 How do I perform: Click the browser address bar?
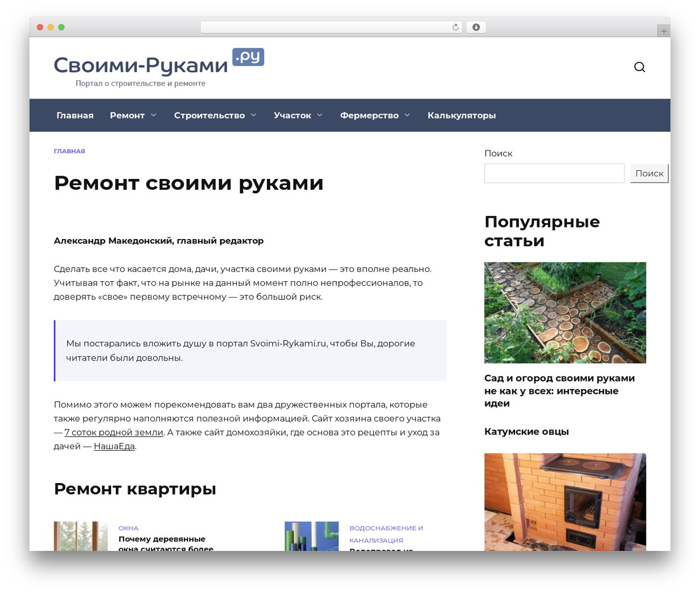coord(331,27)
